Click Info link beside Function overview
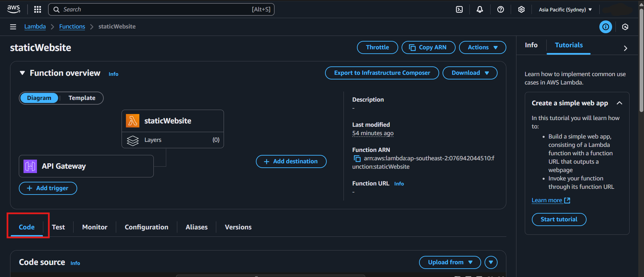The height and width of the screenshot is (277, 644). click(113, 74)
